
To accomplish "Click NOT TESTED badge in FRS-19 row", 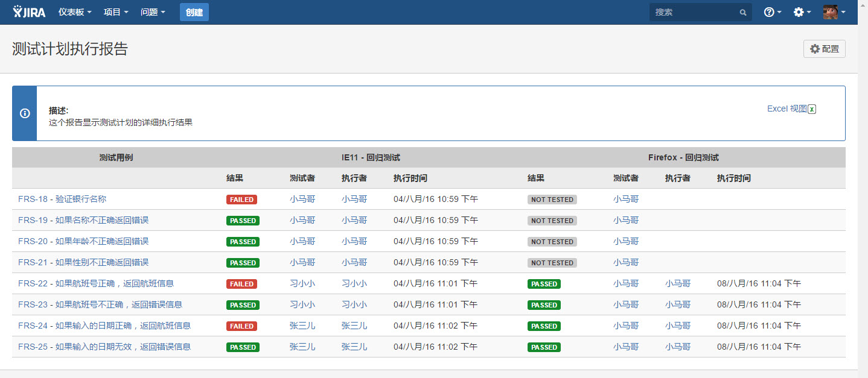I will (x=552, y=221).
